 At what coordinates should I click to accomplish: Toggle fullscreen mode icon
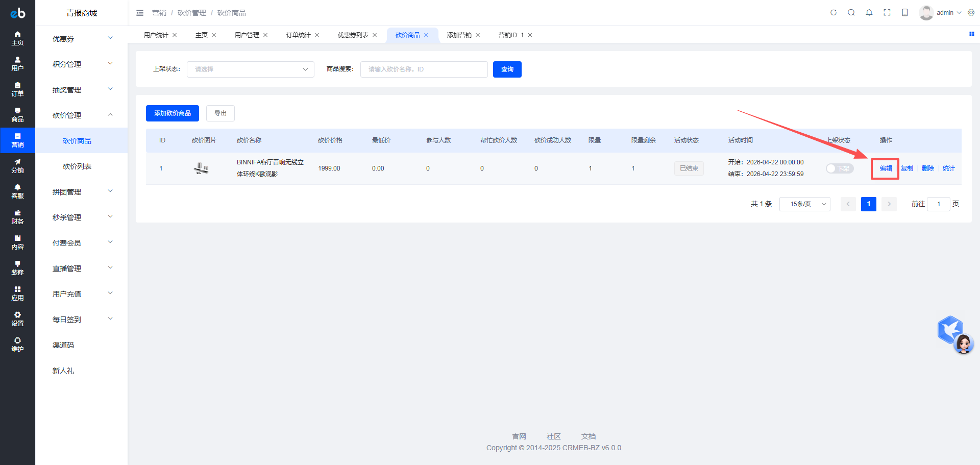click(x=887, y=13)
